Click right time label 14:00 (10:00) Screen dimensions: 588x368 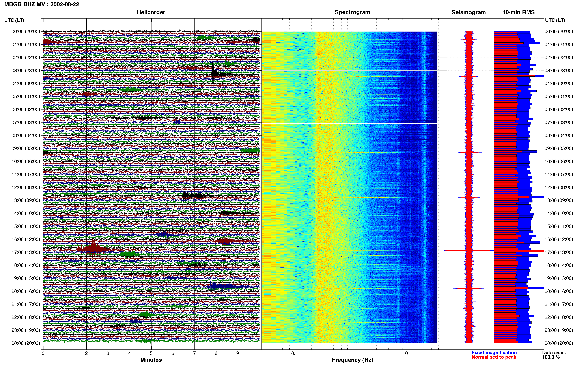pos(559,213)
